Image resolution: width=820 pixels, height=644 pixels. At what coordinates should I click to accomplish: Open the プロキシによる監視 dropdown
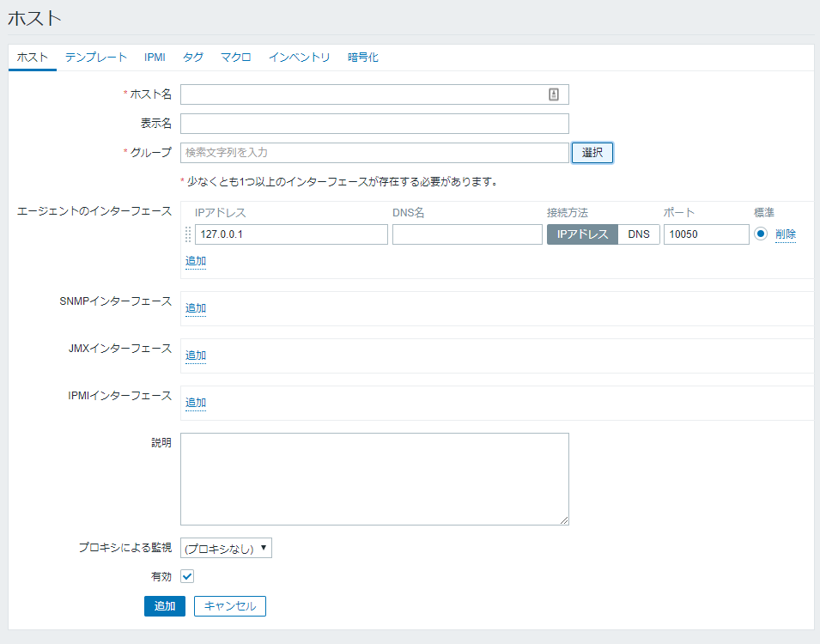tap(226, 548)
